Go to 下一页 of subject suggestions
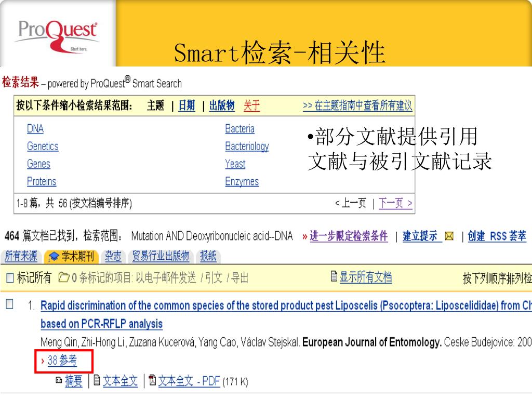 point(395,203)
